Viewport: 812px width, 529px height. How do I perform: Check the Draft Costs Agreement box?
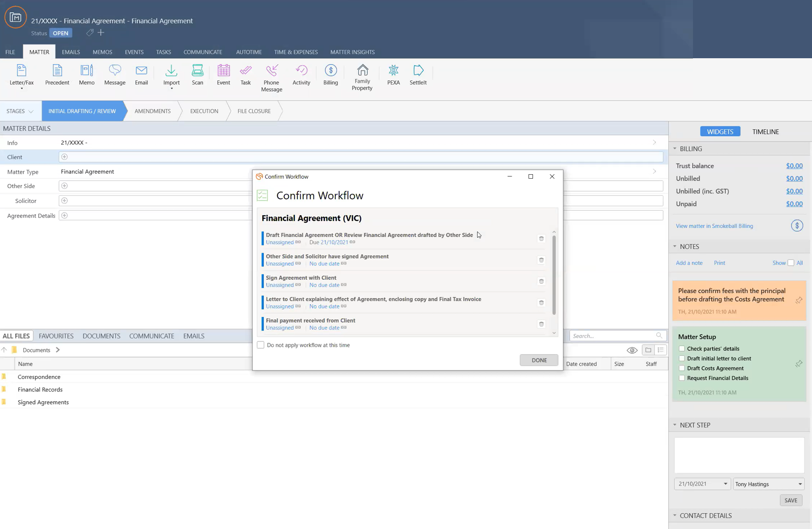pos(682,368)
